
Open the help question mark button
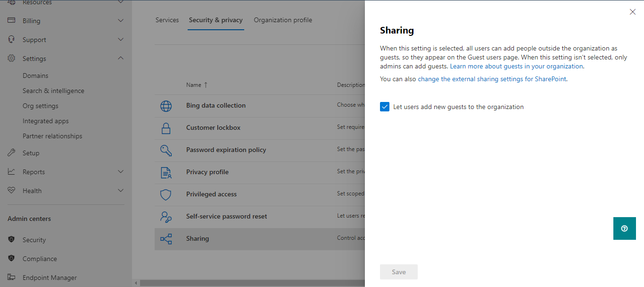click(624, 228)
